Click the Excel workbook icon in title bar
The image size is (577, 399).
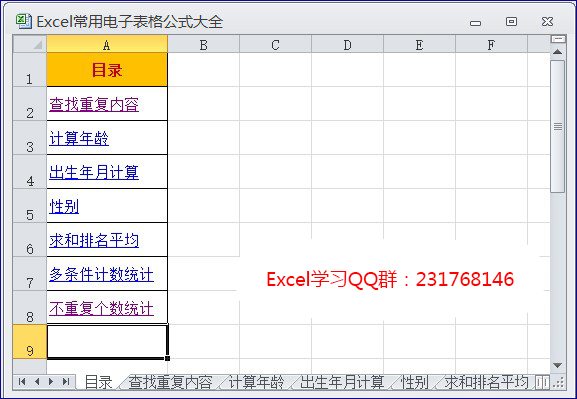[24, 21]
